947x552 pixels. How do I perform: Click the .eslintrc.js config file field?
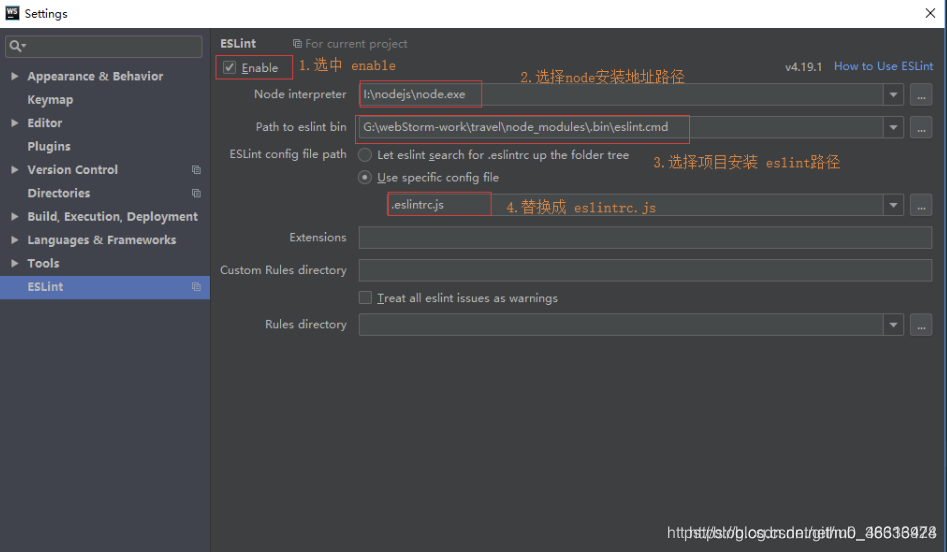click(x=635, y=205)
